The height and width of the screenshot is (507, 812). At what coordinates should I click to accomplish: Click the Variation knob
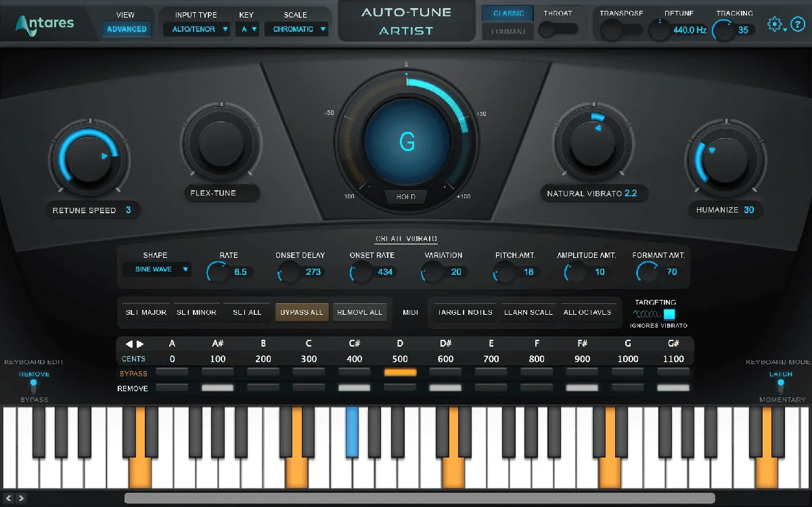[432, 272]
